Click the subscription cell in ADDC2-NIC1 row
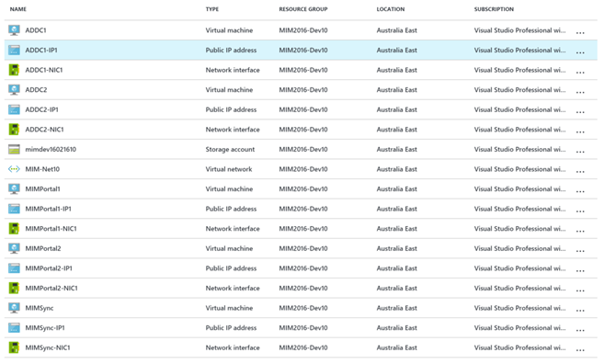 [519, 130]
